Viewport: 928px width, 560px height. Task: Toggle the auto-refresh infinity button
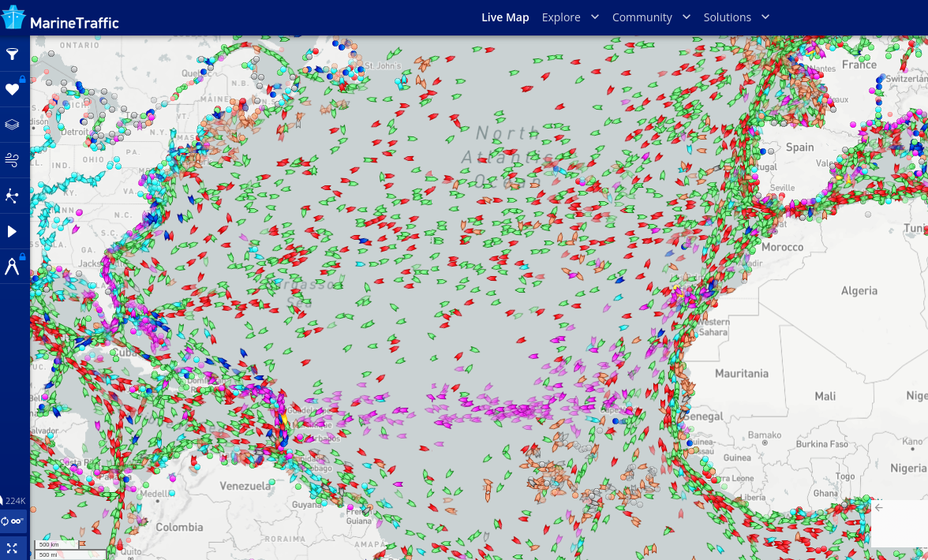pos(13,521)
